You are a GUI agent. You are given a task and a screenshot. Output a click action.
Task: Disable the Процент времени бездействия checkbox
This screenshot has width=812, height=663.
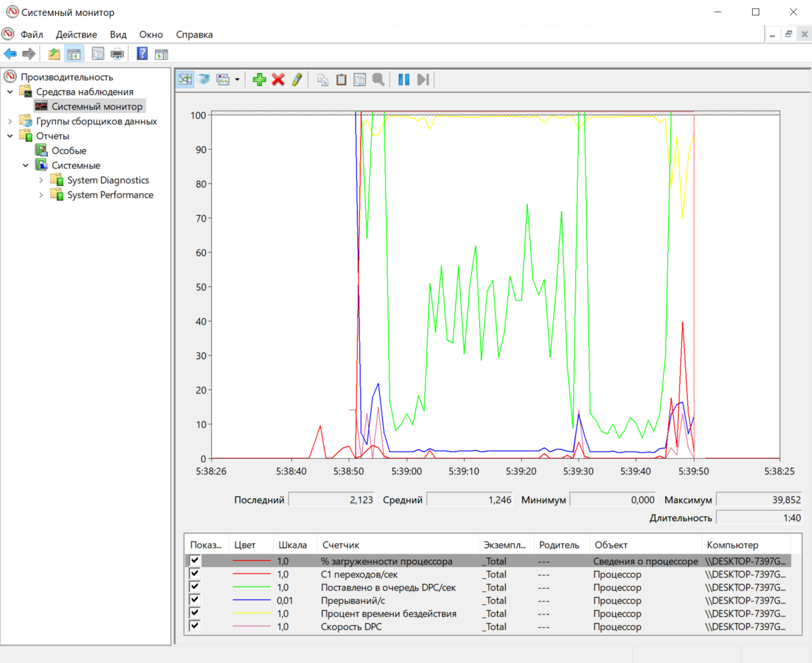tap(195, 613)
